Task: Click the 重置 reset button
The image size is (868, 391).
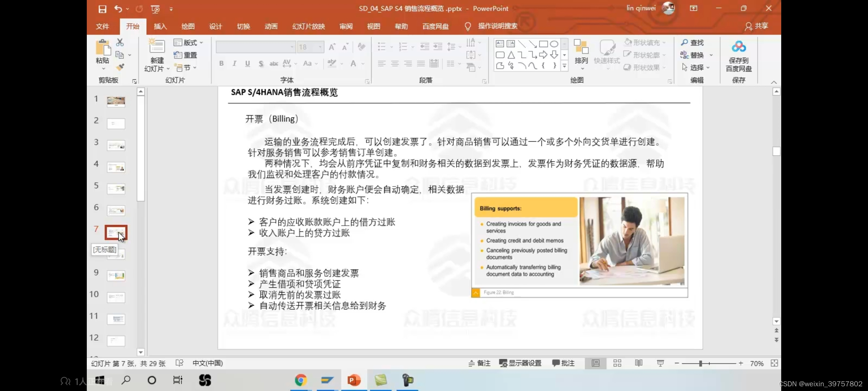Action: 186,55
